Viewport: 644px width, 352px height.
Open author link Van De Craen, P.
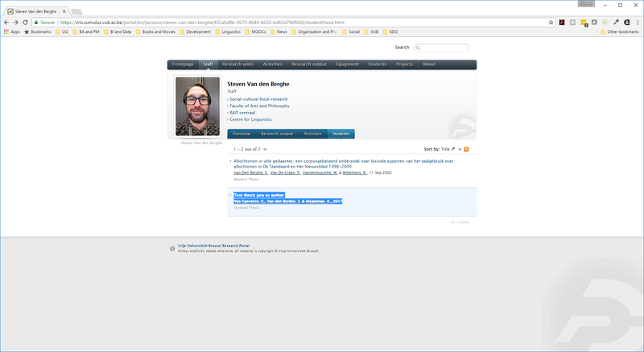click(285, 172)
